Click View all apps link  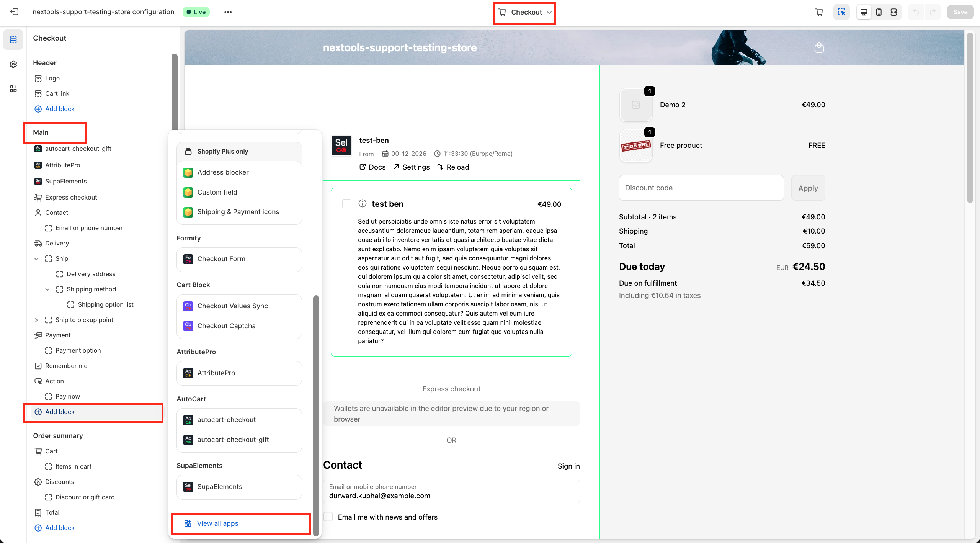pyautogui.click(x=217, y=523)
